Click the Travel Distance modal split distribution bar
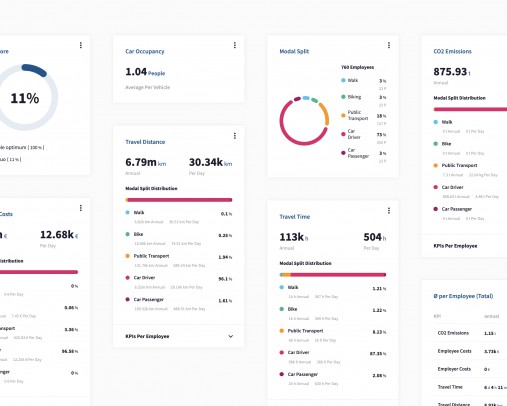This screenshot has width=507, height=406. tap(179, 200)
